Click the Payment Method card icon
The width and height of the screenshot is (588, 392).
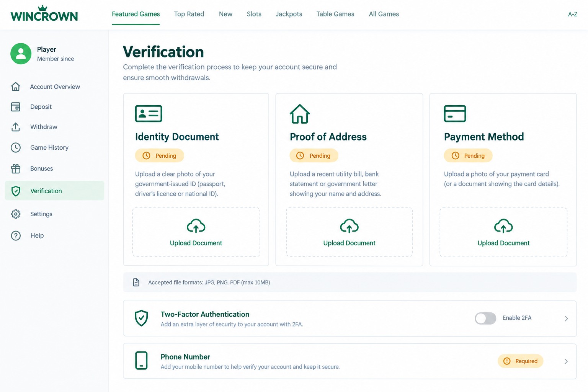click(455, 114)
